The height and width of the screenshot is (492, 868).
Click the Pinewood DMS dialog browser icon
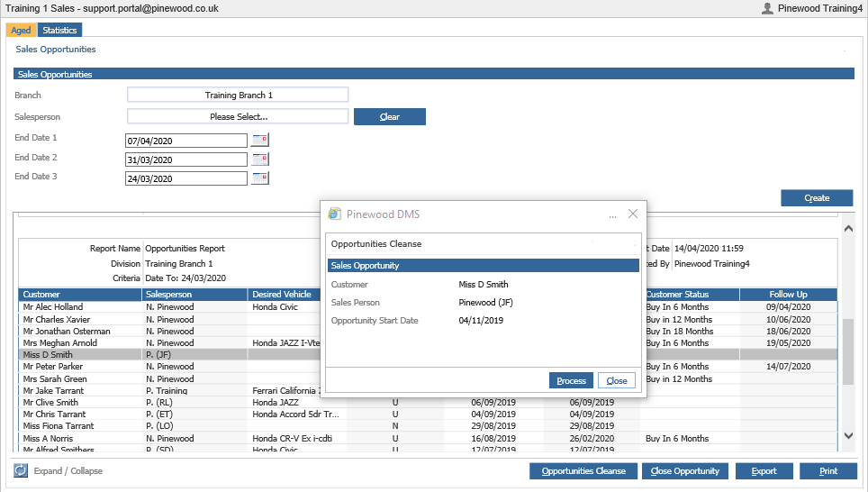[334, 214]
